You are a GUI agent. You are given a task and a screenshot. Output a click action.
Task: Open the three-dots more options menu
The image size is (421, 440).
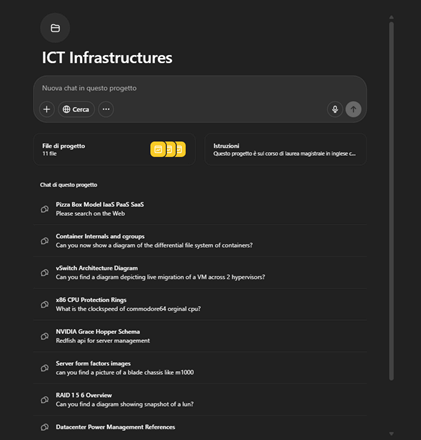click(x=106, y=109)
